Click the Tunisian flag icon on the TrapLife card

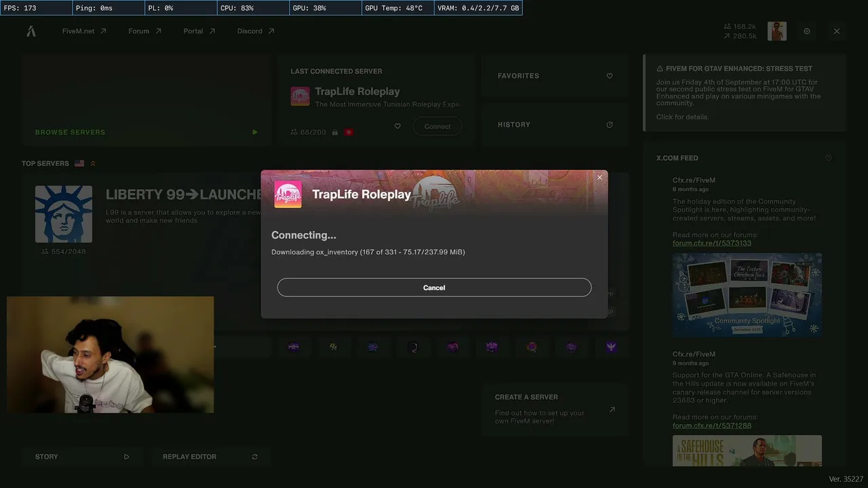[349, 132]
